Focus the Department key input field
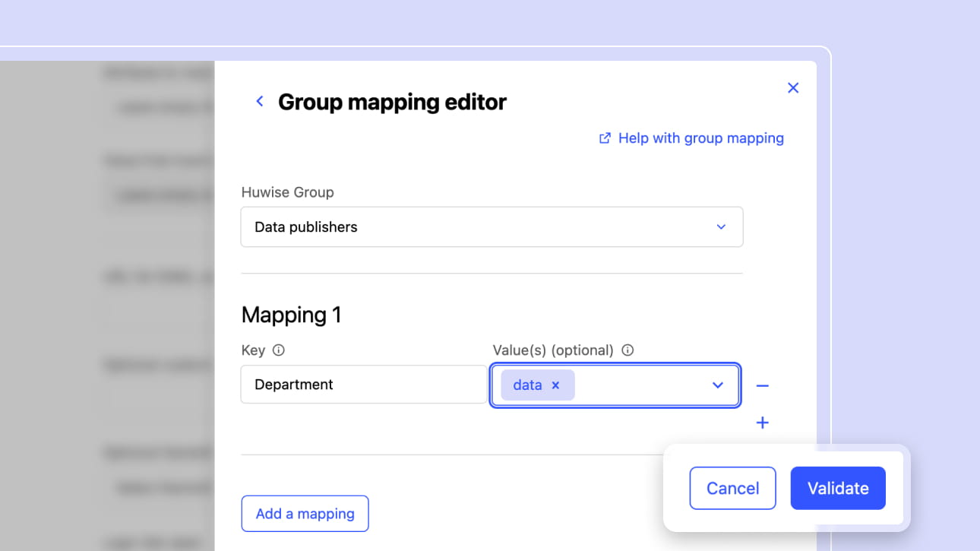The image size is (980, 551). pyautogui.click(x=363, y=385)
